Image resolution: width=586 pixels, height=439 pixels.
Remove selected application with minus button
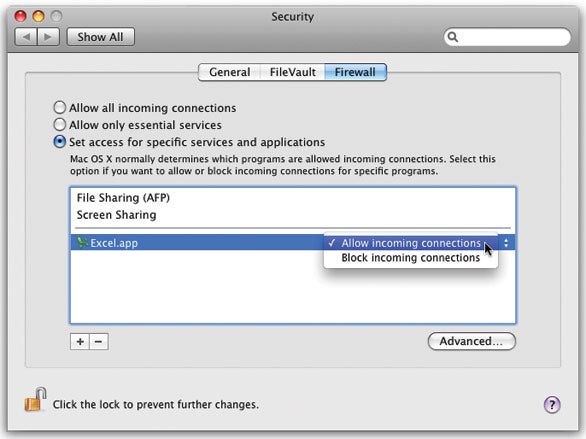pyautogui.click(x=99, y=341)
